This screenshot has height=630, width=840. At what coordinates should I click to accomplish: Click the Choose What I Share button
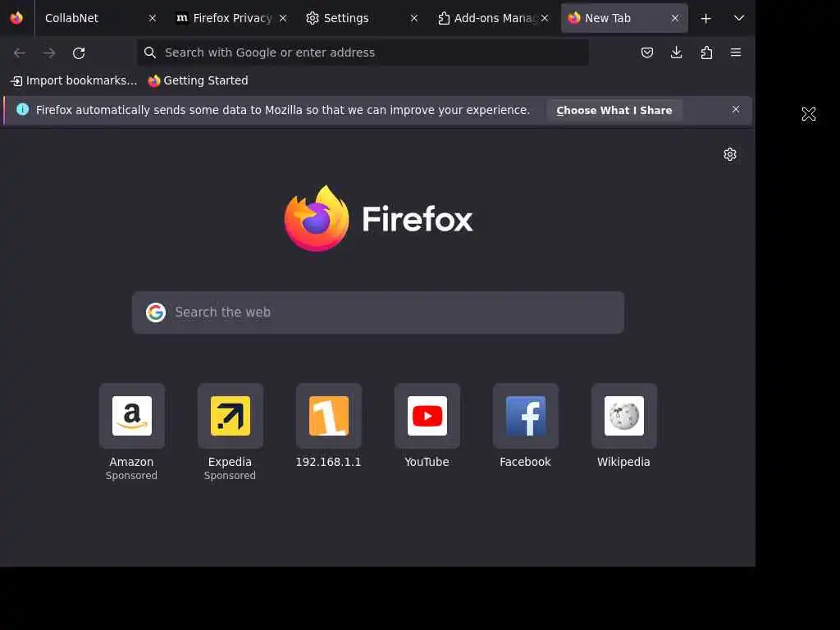(614, 111)
